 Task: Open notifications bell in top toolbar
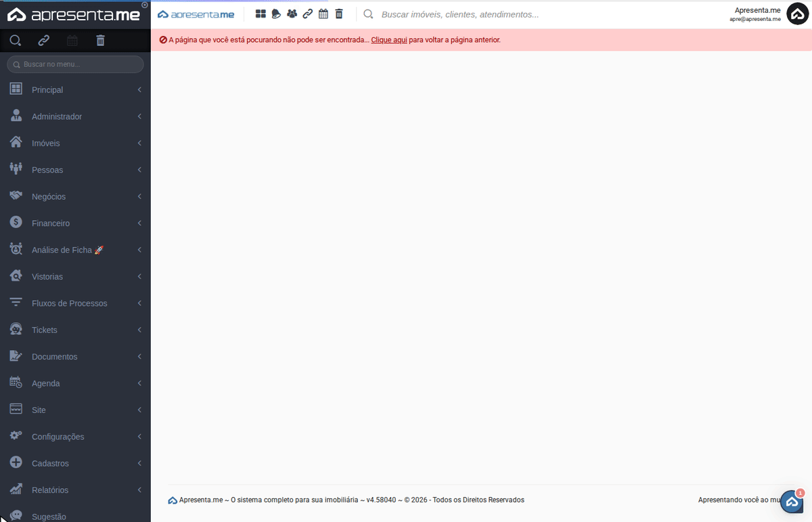(276, 14)
